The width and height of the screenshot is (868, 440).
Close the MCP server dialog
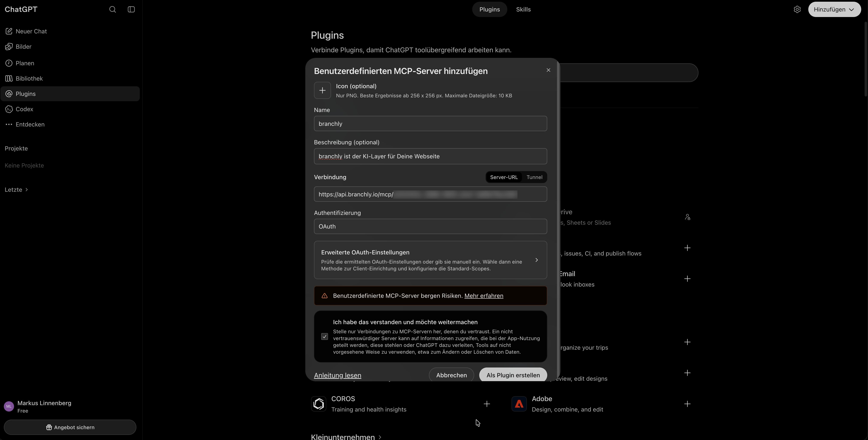coord(548,70)
